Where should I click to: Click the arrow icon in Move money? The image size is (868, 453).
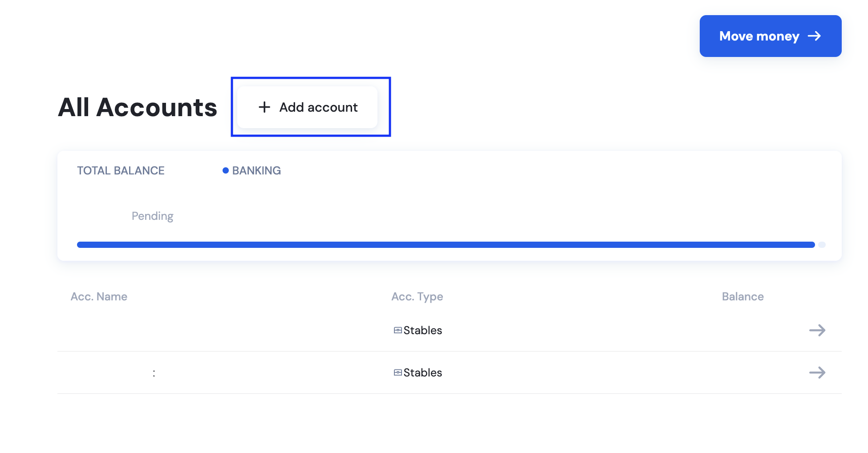coord(814,36)
